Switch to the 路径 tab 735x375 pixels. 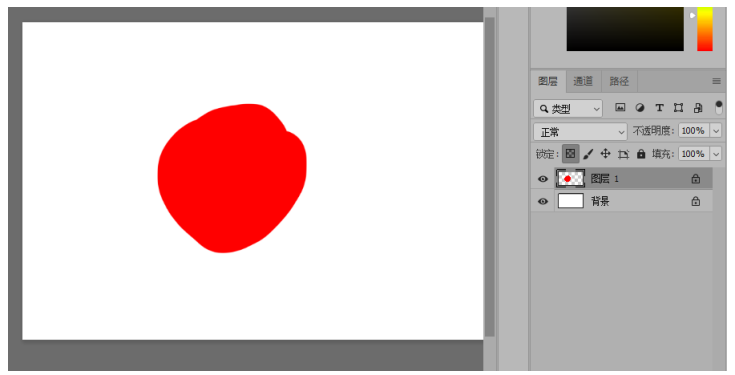click(619, 81)
